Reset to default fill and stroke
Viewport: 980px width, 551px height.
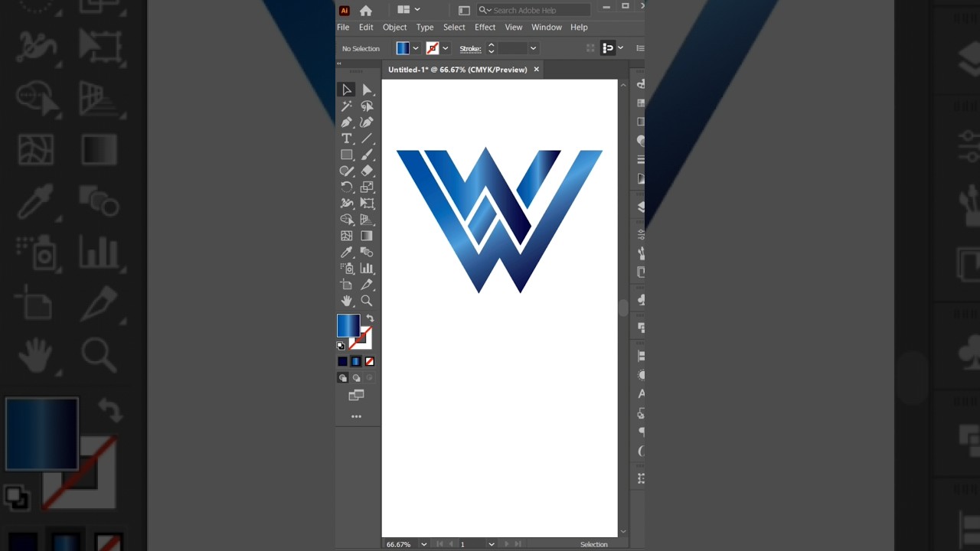coord(341,346)
